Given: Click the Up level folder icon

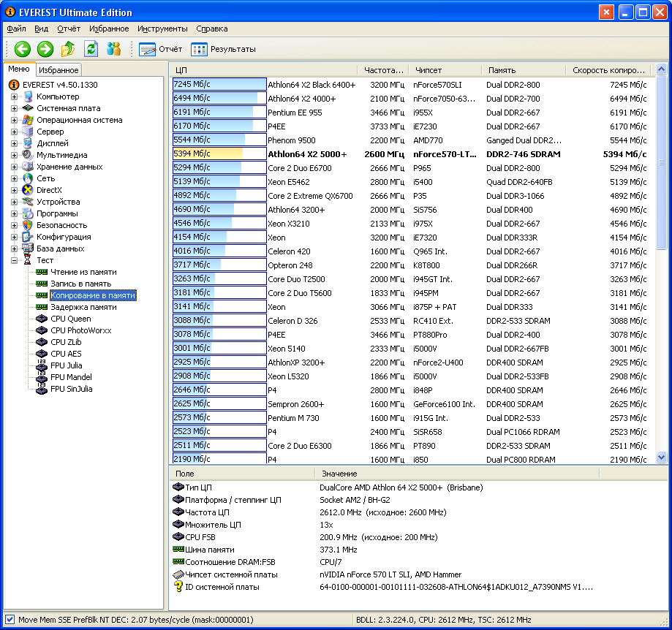Looking at the screenshot, I should pyautogui.click(x=68, y=49).
